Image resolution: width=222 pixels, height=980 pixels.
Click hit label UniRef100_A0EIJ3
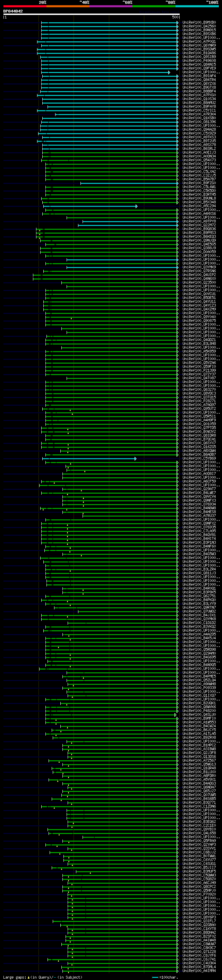[x=199, y=153]
